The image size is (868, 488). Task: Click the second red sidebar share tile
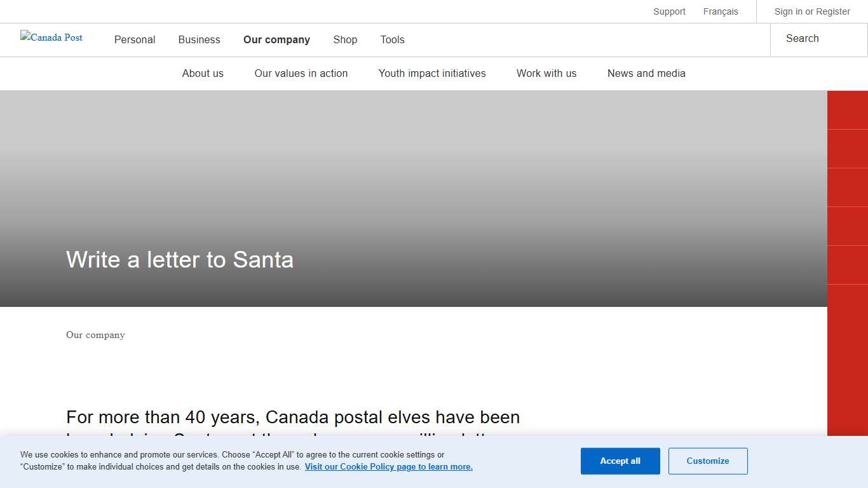click(848, 148)
